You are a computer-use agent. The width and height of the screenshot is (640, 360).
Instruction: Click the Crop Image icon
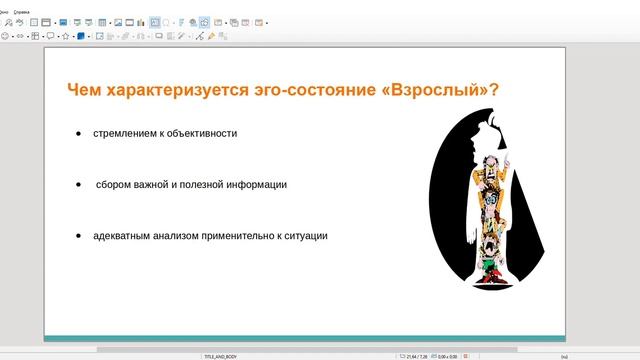click(x=170, y=36)
